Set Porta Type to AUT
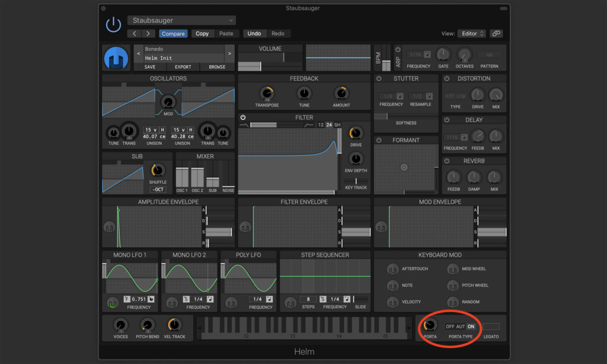607x364 pixels. coord(460,327)
